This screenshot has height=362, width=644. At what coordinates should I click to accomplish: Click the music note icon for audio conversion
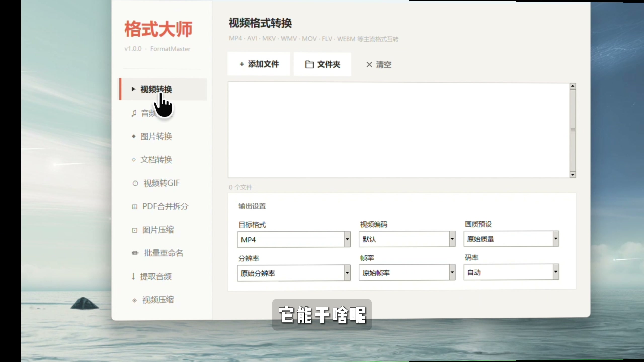(134, 113)
